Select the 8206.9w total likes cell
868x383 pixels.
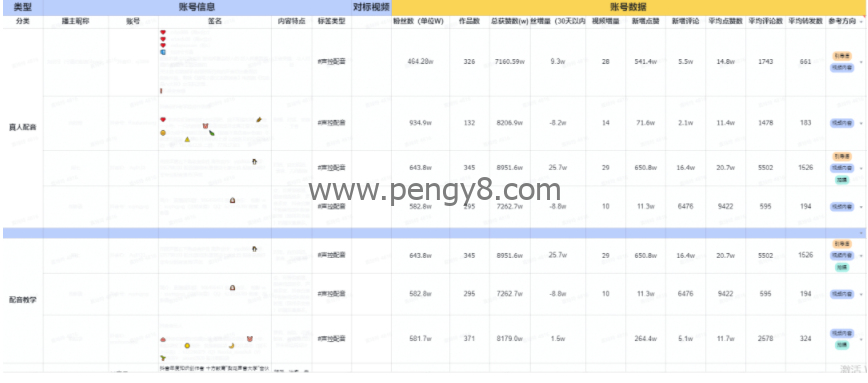510,123
